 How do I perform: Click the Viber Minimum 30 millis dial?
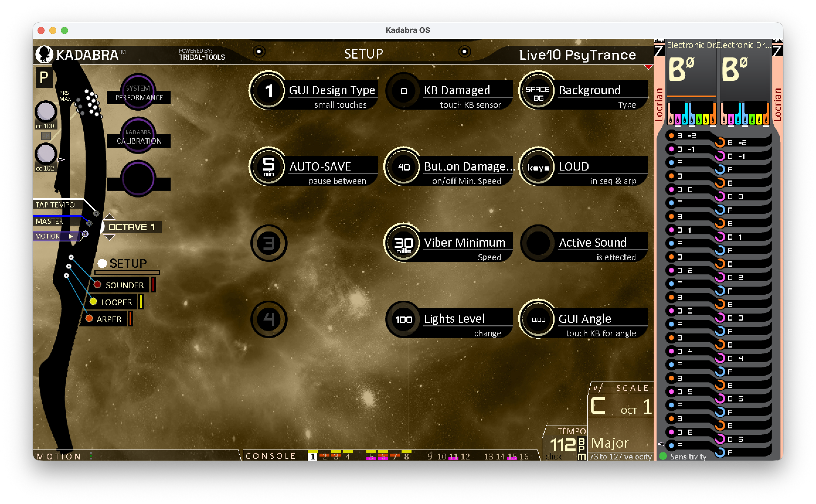click(404, 243)
